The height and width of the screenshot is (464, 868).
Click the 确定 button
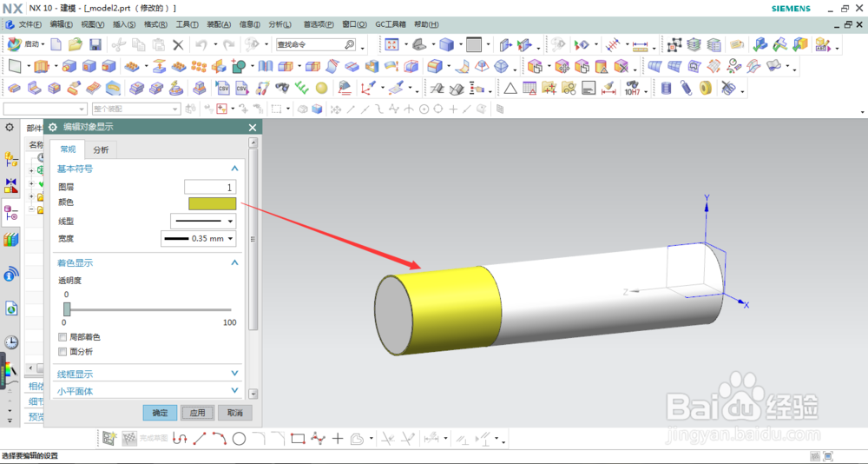pos(160,413)
